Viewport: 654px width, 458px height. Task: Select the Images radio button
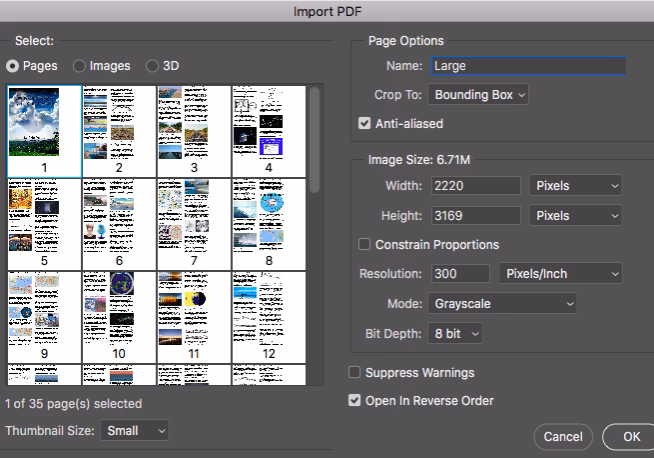[79, 66]
